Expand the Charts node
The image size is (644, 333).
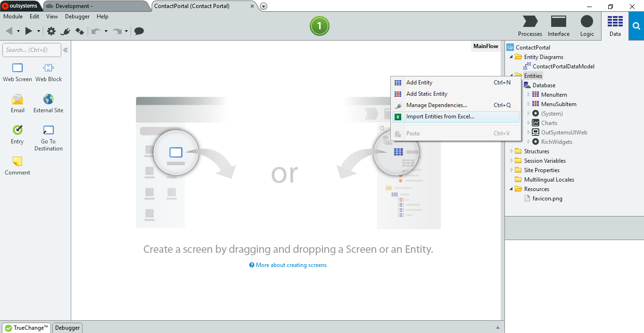point(528,123)
